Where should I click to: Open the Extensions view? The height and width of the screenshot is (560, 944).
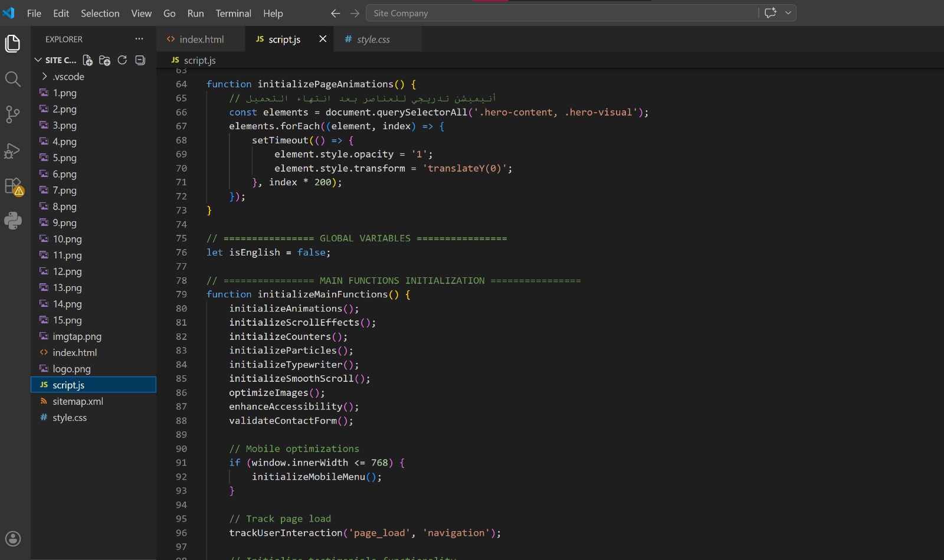(13, 186)
